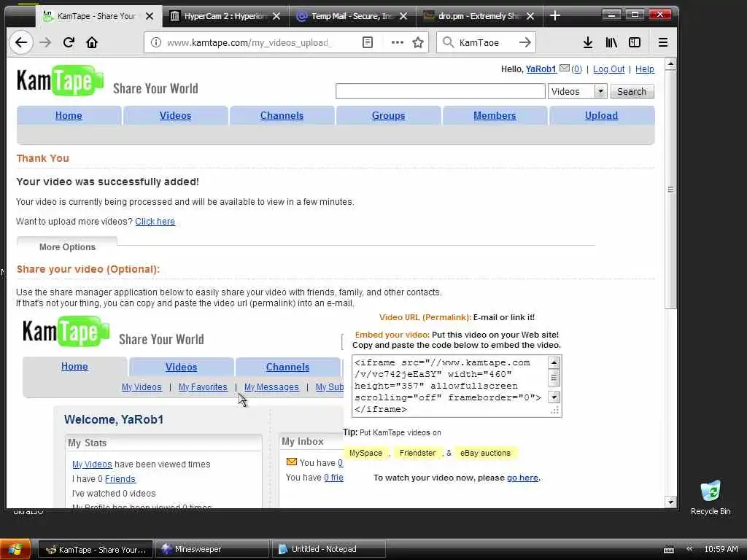Click the browser forward arrow
This screenshot has width=747, height=560.
pyautogui.click(x=45, y=43)
